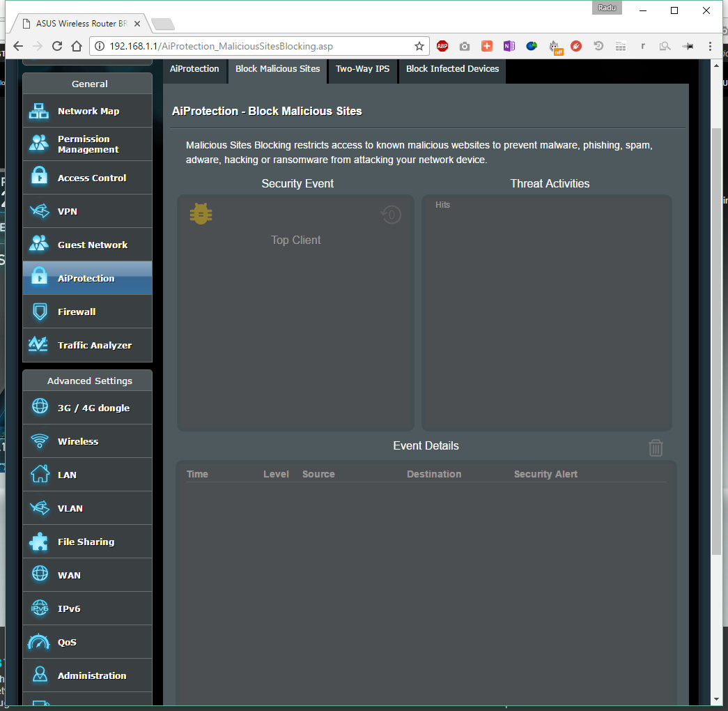This screenshot has width=728, height=711.
Task: Open OneNote clipper extension
Action: (x=509, y=46)
